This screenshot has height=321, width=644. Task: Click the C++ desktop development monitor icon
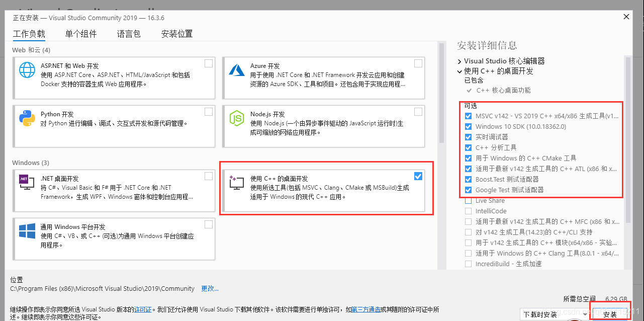(236, 182)
